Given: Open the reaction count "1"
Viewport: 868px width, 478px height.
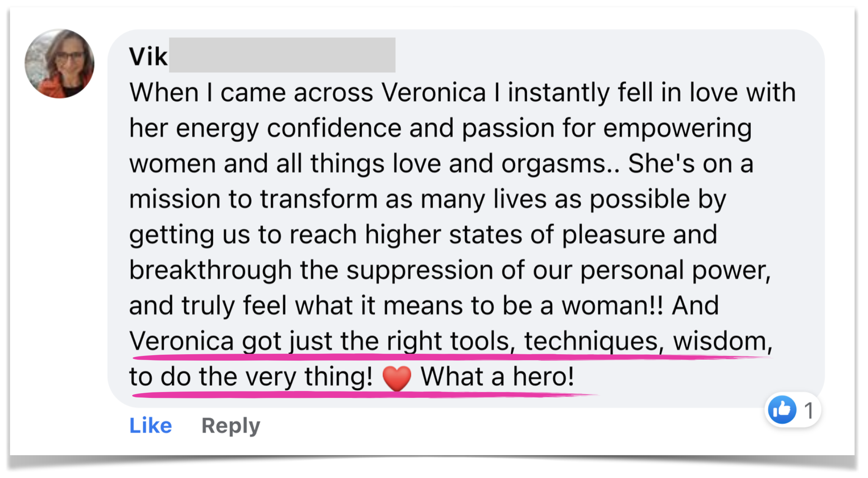Looking at the screenshot, I should [x=809, y=411].
